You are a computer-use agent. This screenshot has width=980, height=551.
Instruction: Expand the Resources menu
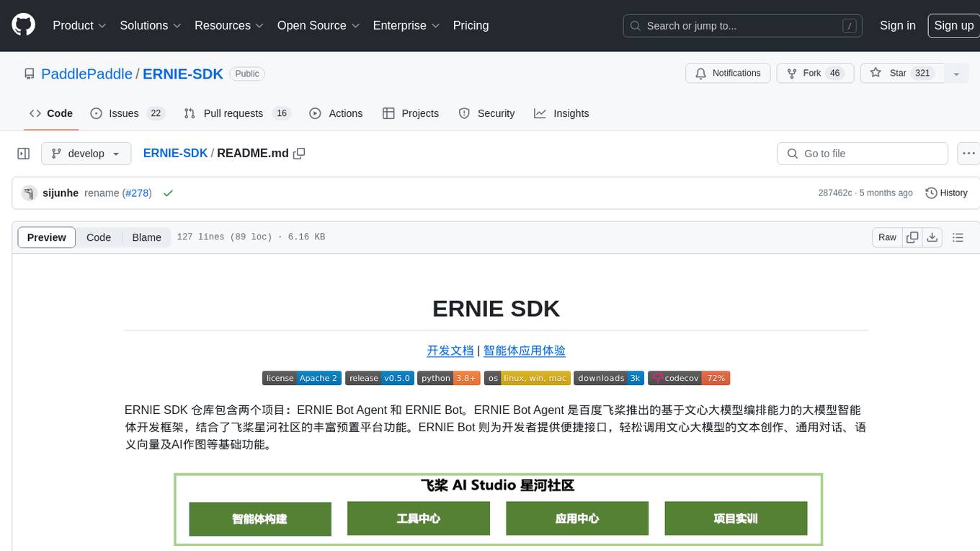coord(228,25)
